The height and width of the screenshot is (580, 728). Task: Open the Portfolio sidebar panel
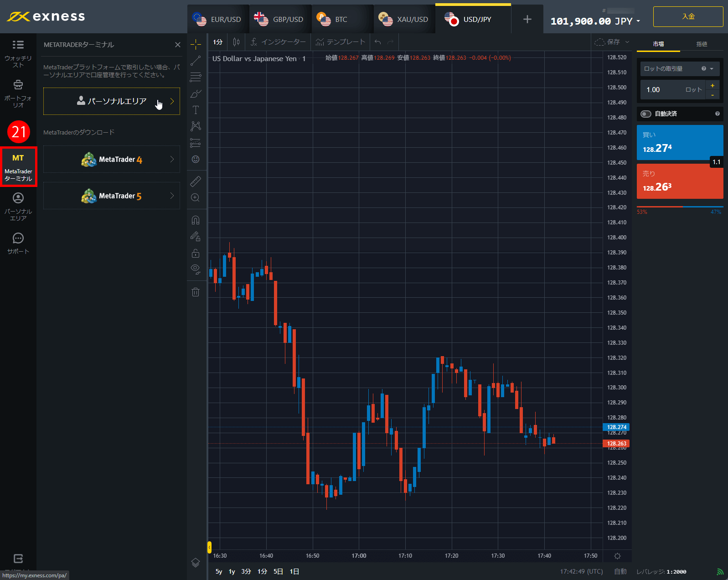18,94
